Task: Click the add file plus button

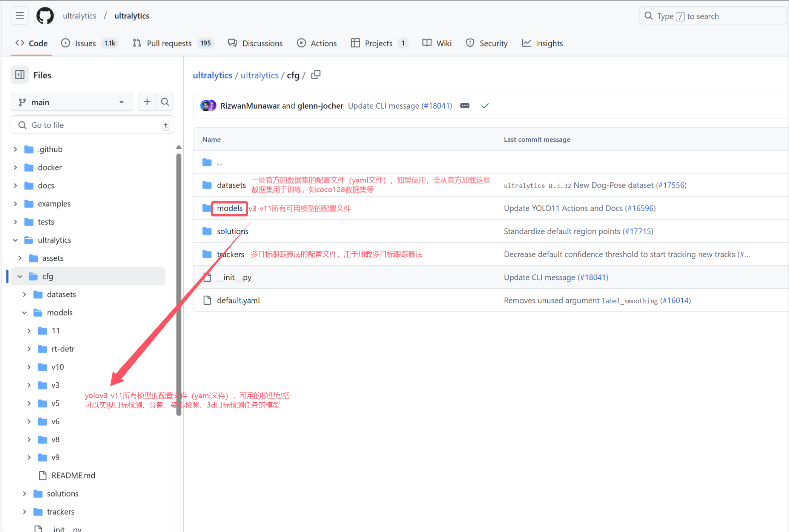Action: tap(147, 102)
